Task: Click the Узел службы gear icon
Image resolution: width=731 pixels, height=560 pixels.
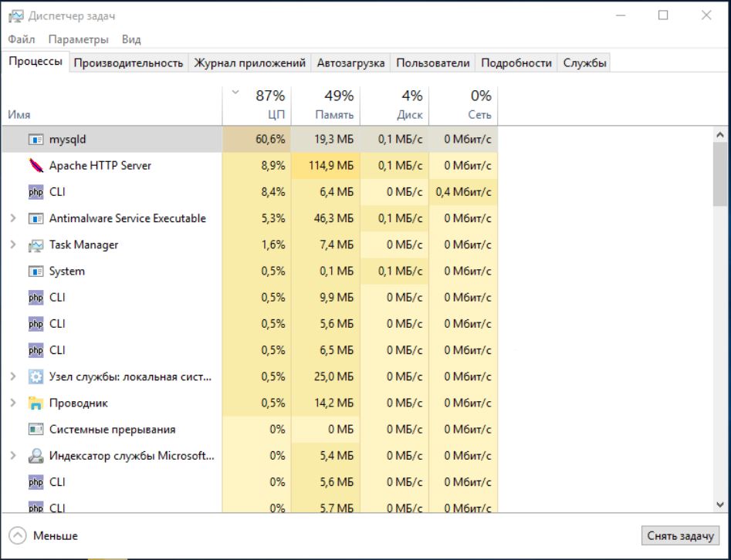Action: [x=36, y=377]
